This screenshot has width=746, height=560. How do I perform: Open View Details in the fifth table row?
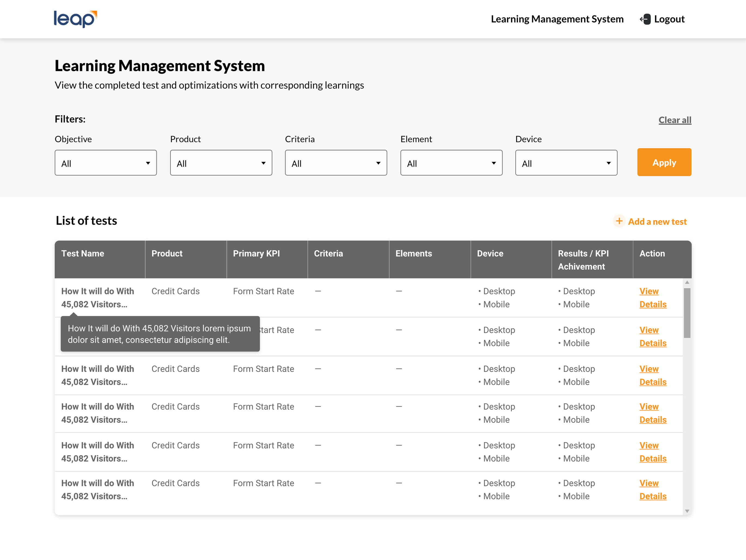pos(653,452)
